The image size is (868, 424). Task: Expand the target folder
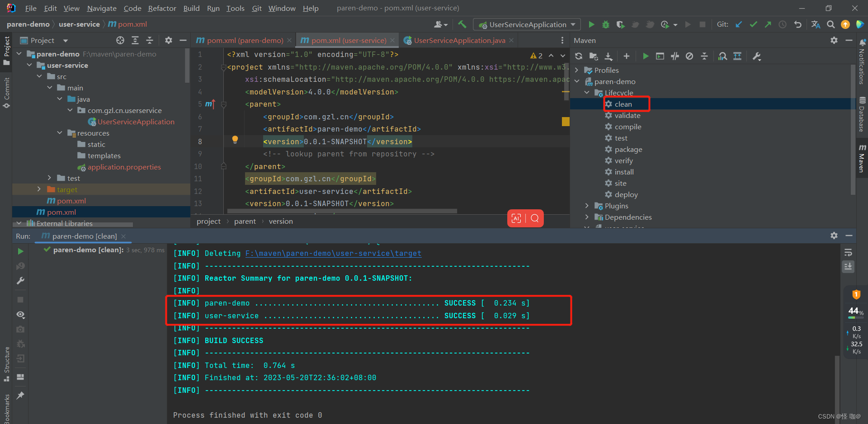(x=39, y=189)
